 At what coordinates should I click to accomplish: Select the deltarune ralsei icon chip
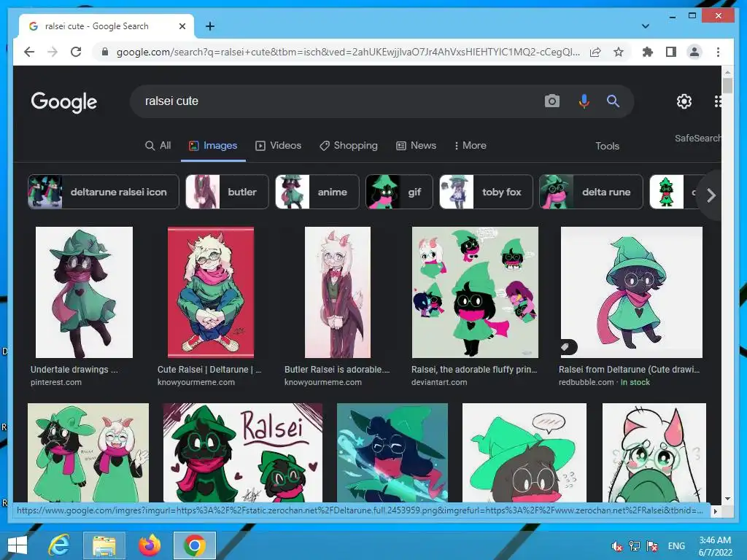coord(104,192)
